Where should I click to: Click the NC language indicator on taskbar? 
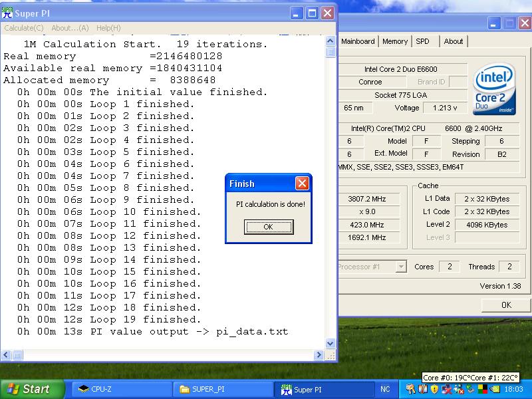click(x=385, y=389)
